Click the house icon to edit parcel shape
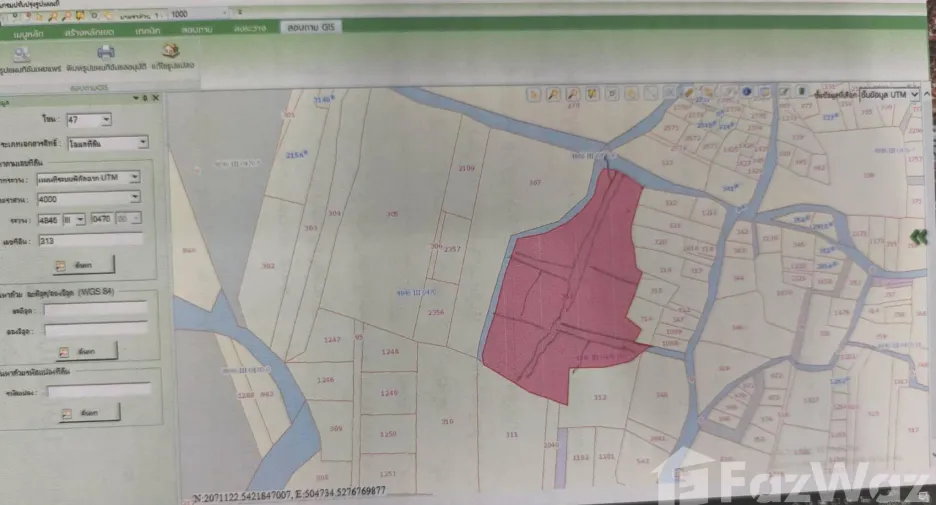 (171, 51)
